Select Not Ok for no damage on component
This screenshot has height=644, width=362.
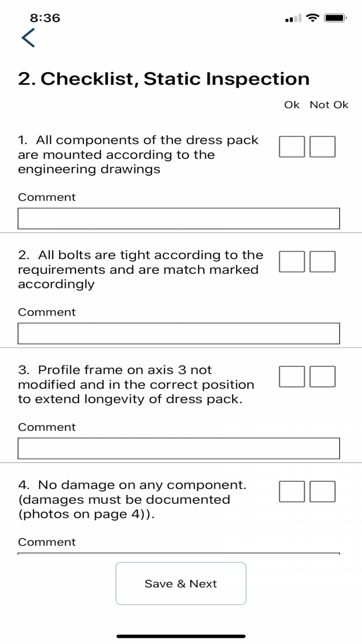(x=323, y=491)
